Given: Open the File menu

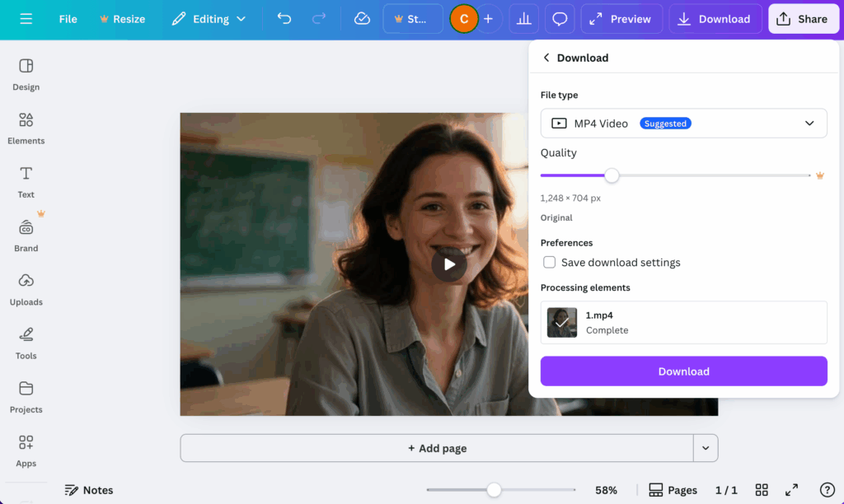Looking at the screenshot, I should pos(68,19).
